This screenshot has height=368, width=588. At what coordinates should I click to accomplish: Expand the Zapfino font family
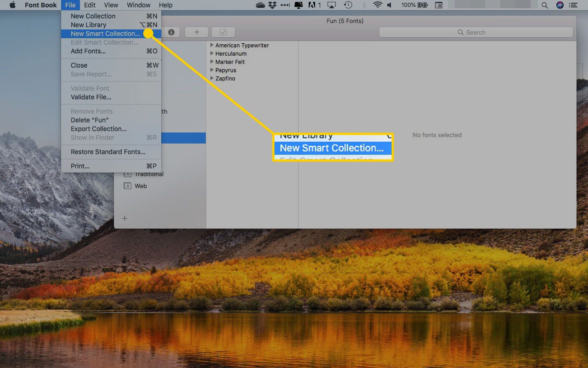click(x=212, y=78)
